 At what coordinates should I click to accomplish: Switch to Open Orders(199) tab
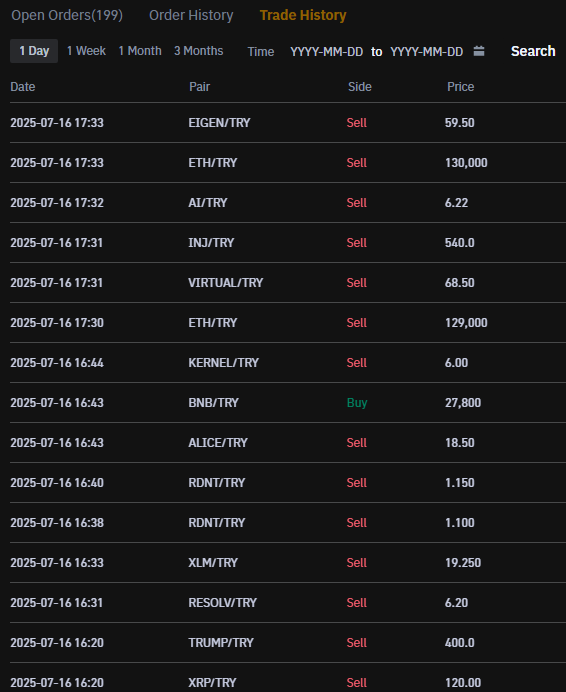(x=67, y=15)
